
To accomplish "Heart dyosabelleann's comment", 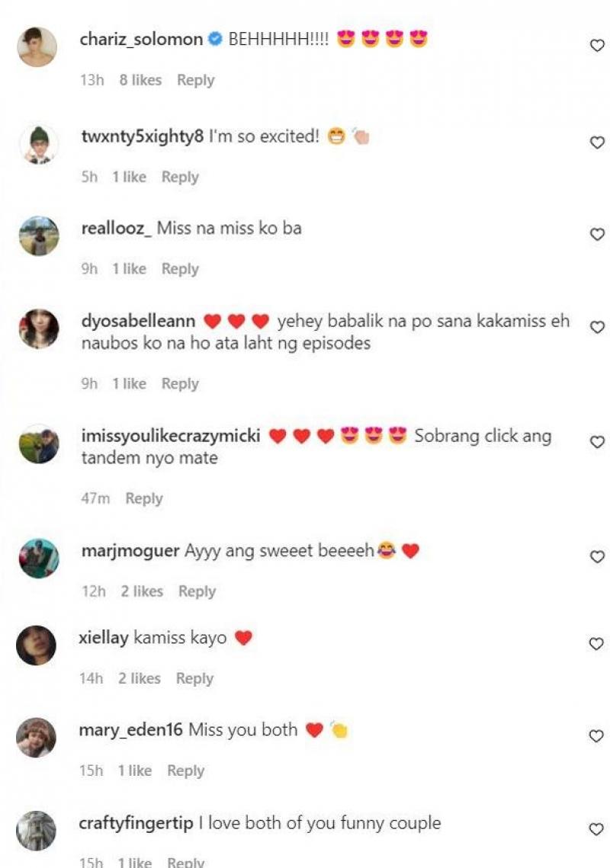I will point(597,327).
